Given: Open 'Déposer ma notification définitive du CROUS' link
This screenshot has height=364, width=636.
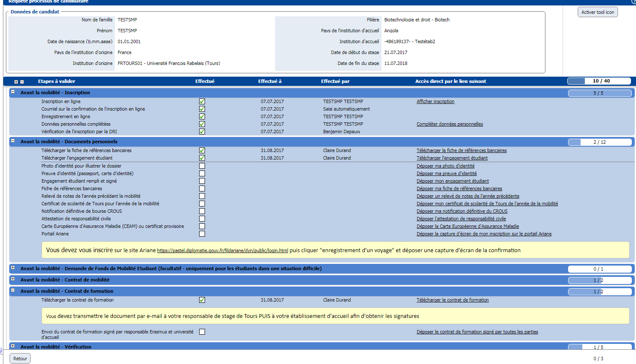Looking at the screenshot, I should coord(462,211).
